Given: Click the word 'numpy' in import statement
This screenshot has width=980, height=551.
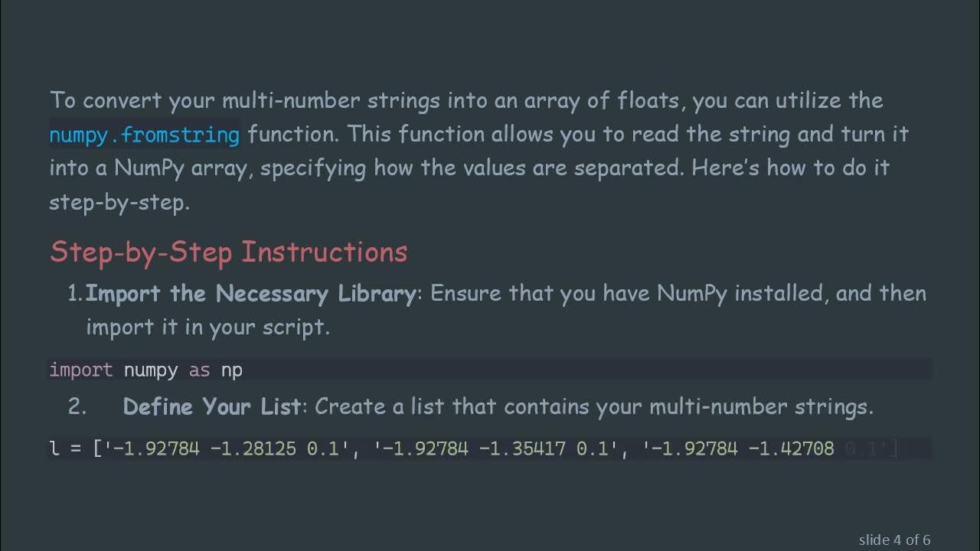Looking at the screenshot, I should [x=150, y=370].
